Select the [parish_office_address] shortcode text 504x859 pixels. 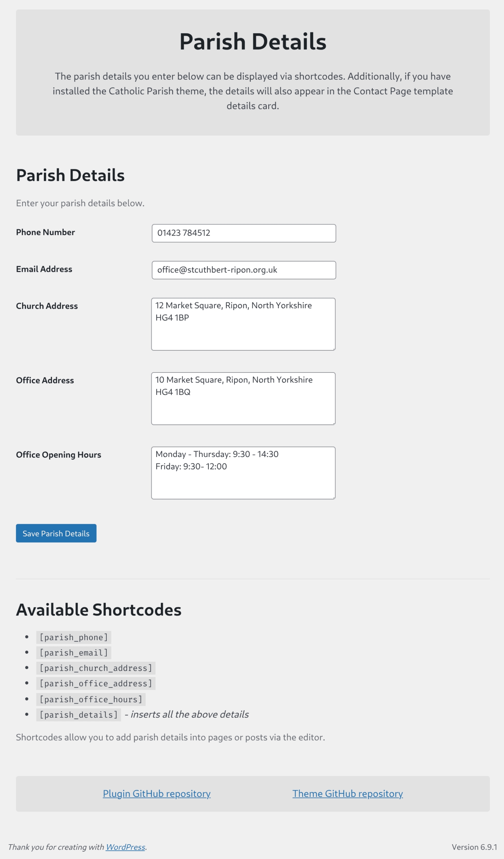click(95, 684)
